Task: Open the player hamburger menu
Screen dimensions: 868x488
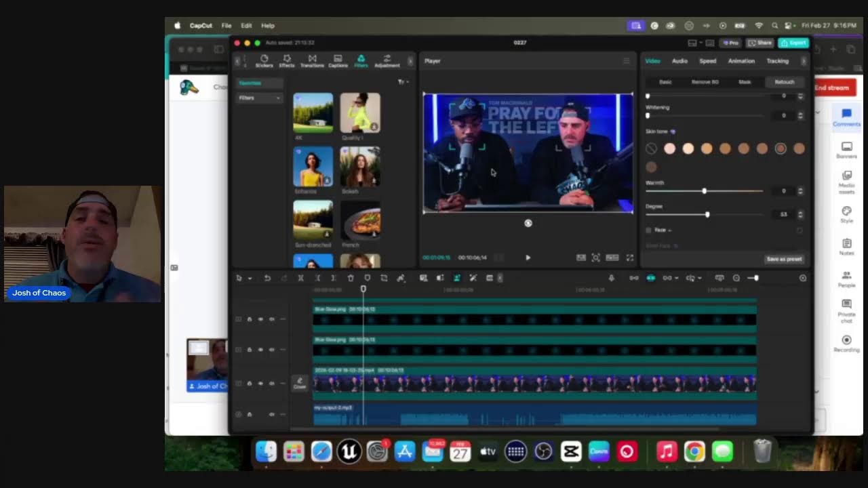Action: 626,61
